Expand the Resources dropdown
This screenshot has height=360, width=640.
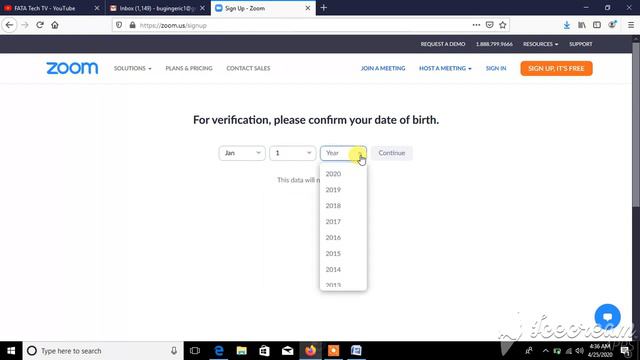click(540, 44)
